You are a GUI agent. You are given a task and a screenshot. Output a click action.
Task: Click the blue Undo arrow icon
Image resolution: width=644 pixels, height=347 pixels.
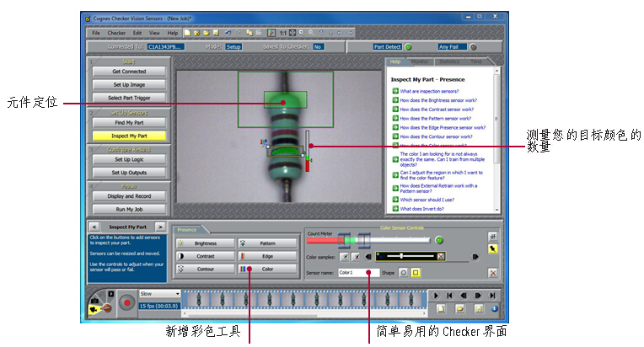228,33
